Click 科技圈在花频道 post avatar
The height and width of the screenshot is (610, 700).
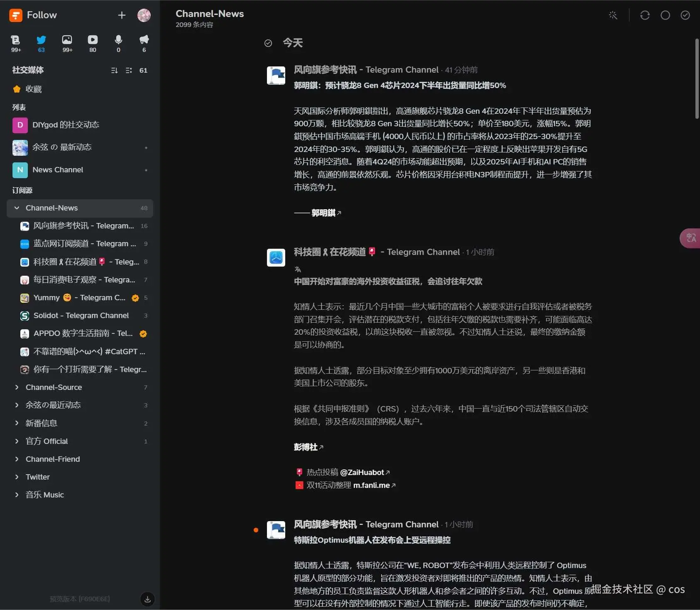tap(276, 258)
